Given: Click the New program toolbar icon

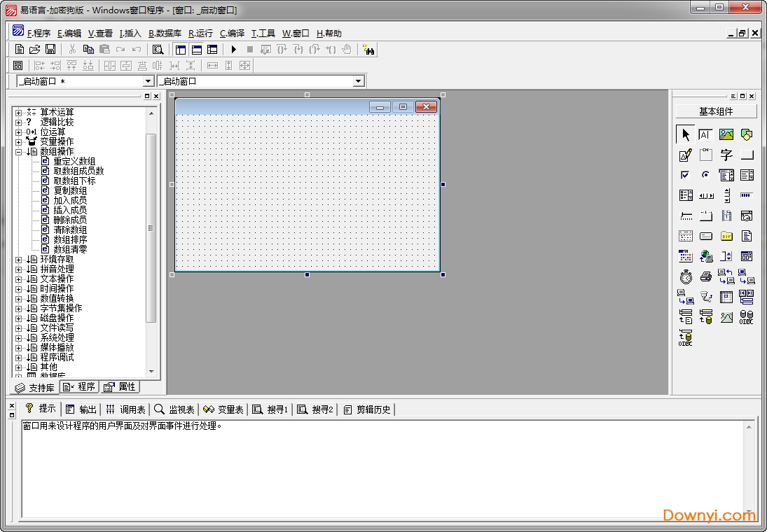Looking at the screenshot, I should pyautogui.click(x=18, y=50).
